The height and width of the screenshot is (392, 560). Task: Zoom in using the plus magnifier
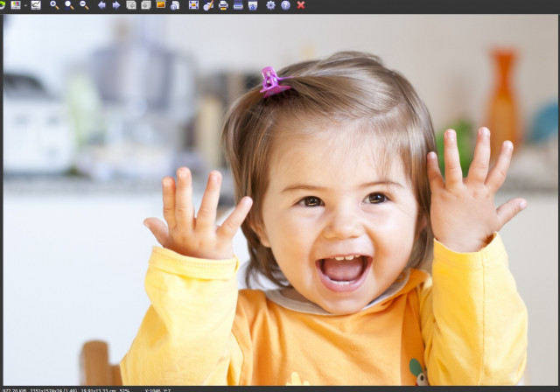click(54, 5)
